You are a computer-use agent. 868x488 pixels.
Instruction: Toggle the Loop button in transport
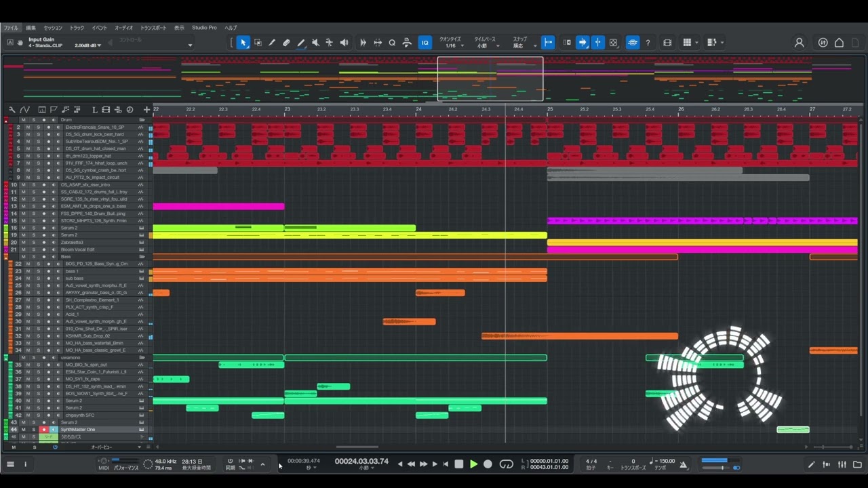point(507,464)
